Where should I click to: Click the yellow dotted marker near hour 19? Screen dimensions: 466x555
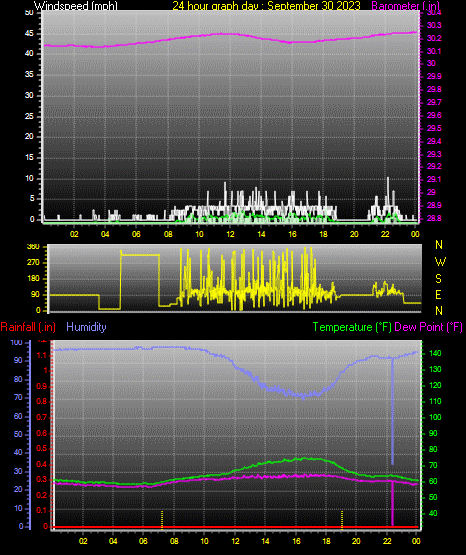click(x=342, y=520)
